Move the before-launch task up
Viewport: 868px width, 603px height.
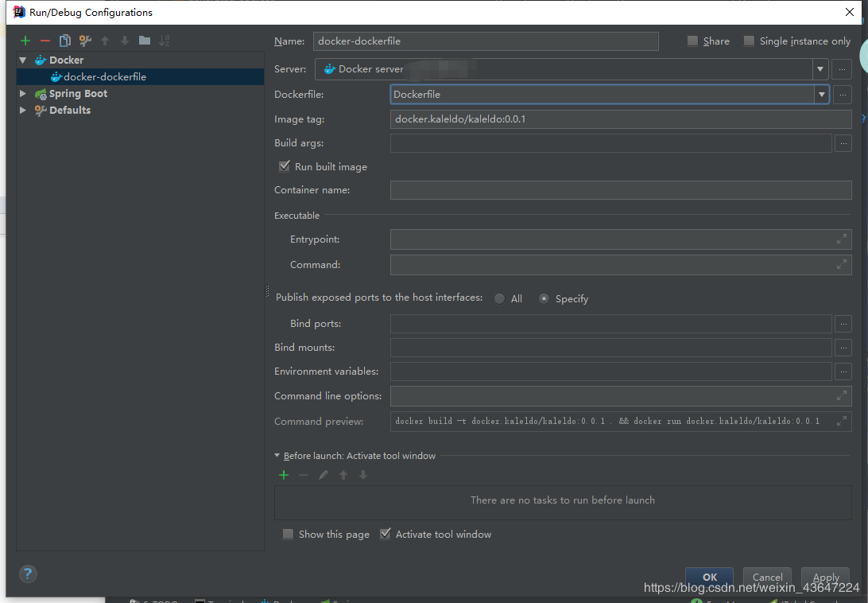pyautogui.click(x=343, y=475)
